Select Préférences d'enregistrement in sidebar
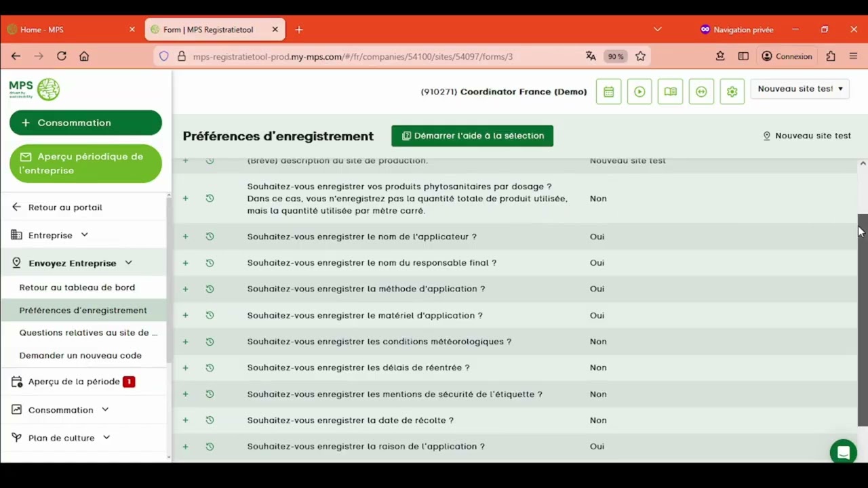 [x=83, y=310]
